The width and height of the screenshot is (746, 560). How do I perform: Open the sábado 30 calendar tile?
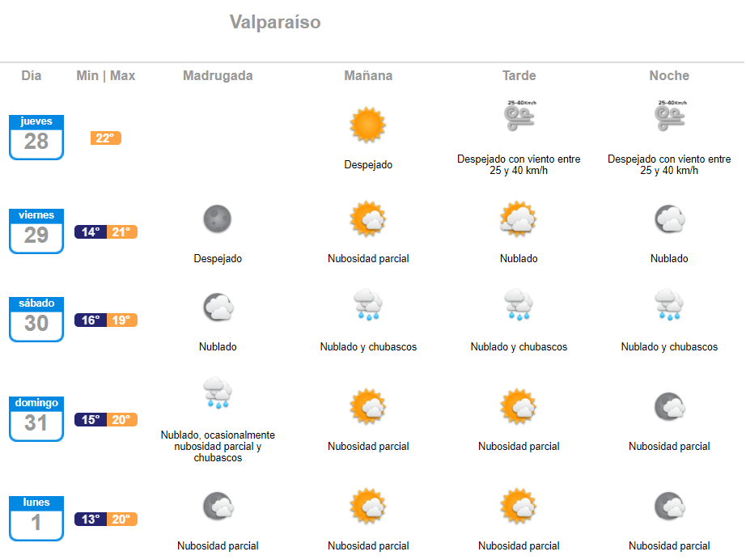[36, 320]
